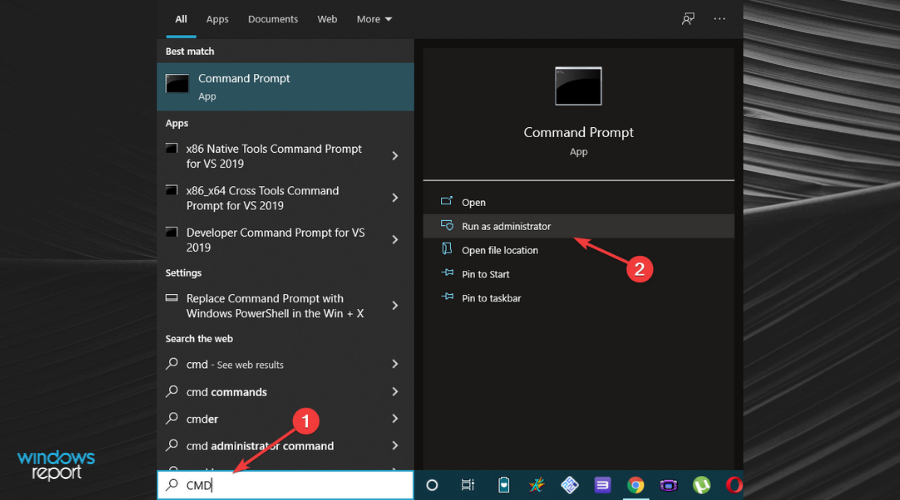Viewport: 900px width, 500px height.
Task: Choose Pin to taskbar
Action: pyautogui.click(x=579, y=299)
